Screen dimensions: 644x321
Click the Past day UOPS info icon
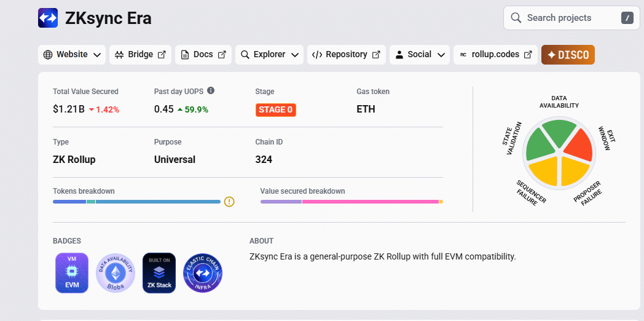point(211,90)
